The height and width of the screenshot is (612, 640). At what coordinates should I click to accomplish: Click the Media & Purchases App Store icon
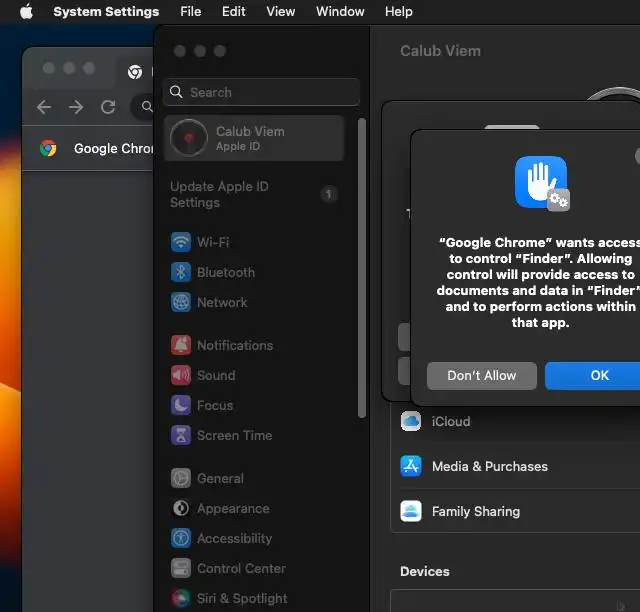point(411,466)
